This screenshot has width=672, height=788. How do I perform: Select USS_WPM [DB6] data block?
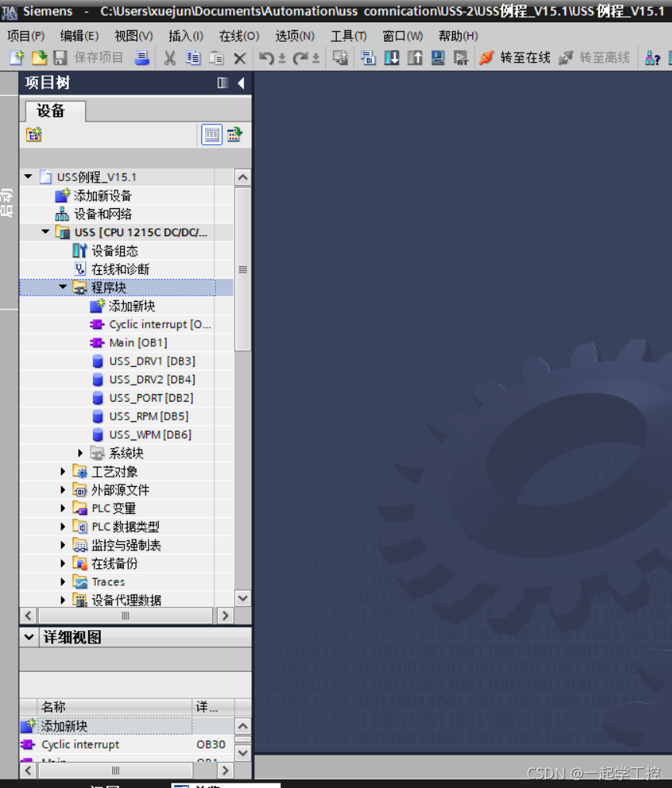point(150,435)
